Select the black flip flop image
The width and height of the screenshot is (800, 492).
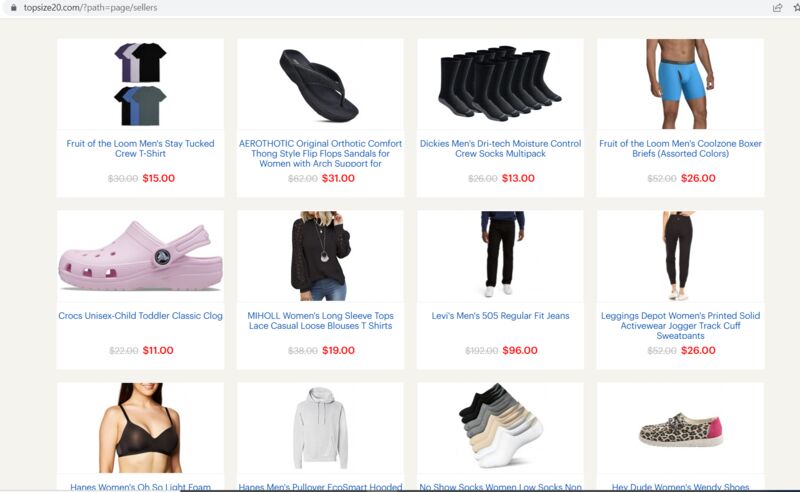click(319, 85)
